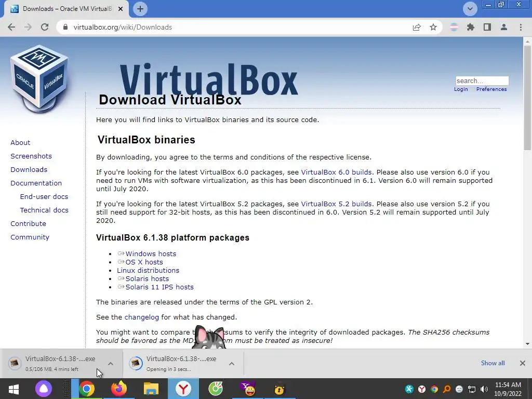Click the VirtualBox cube logo
Viewport: 532px width, 399px height.
click(x=39, y=79)
